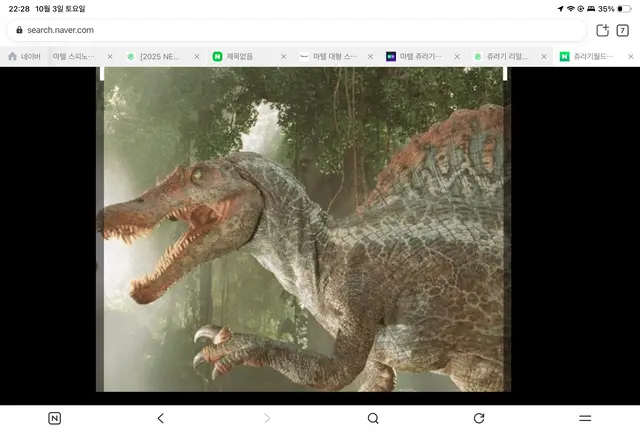640x445 pixels.
Task: Tap the green N favicon on 제목없음 tab
Action: (x=218, y=56)
